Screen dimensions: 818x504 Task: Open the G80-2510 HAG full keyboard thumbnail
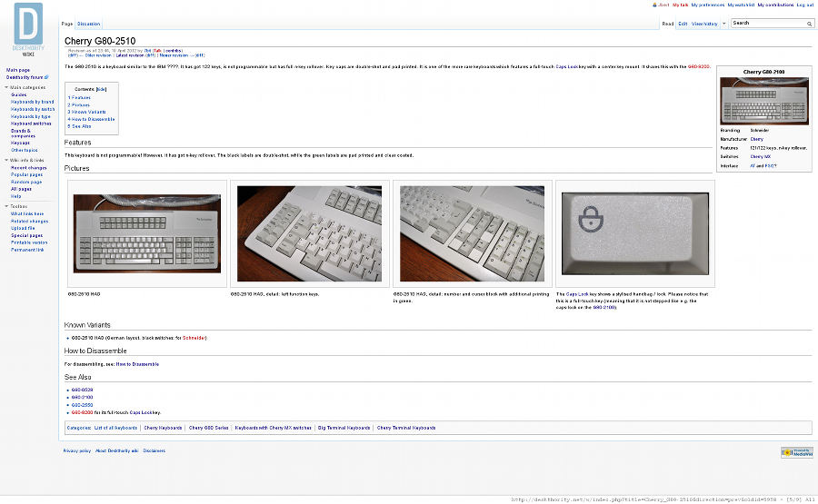(x=147, y=233)
